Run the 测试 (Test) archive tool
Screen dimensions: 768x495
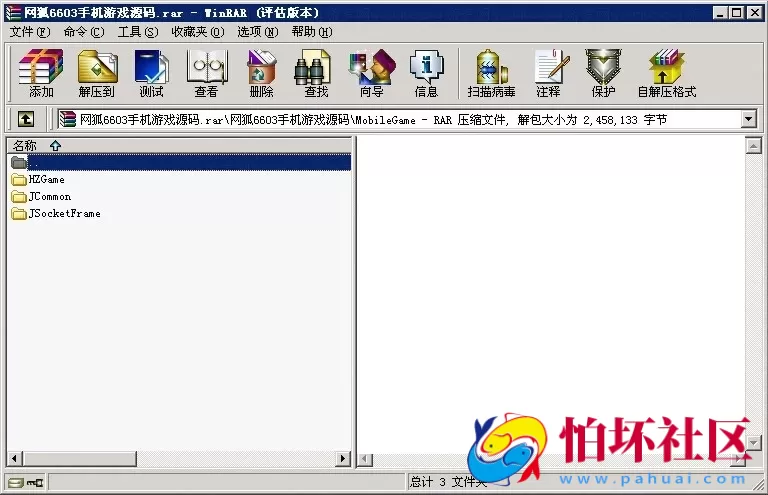[151, 74]
